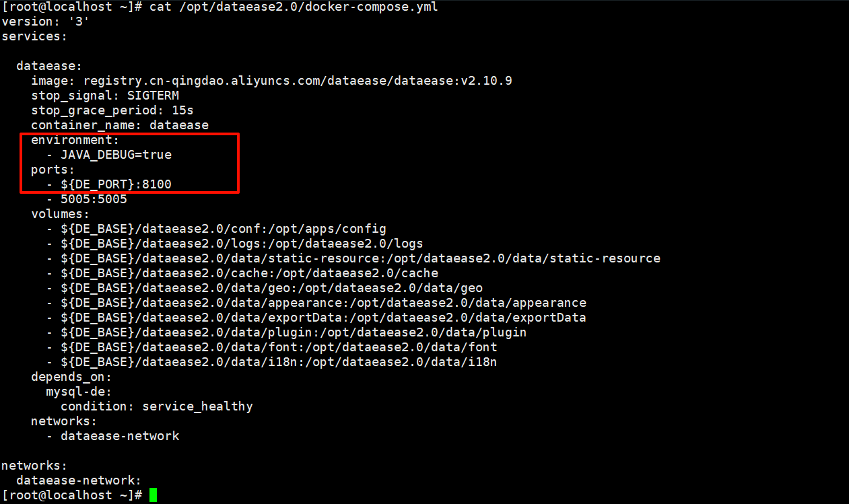Click the dataease image registry URL line
The image size is (849, 504).
[x=271, y=81]
